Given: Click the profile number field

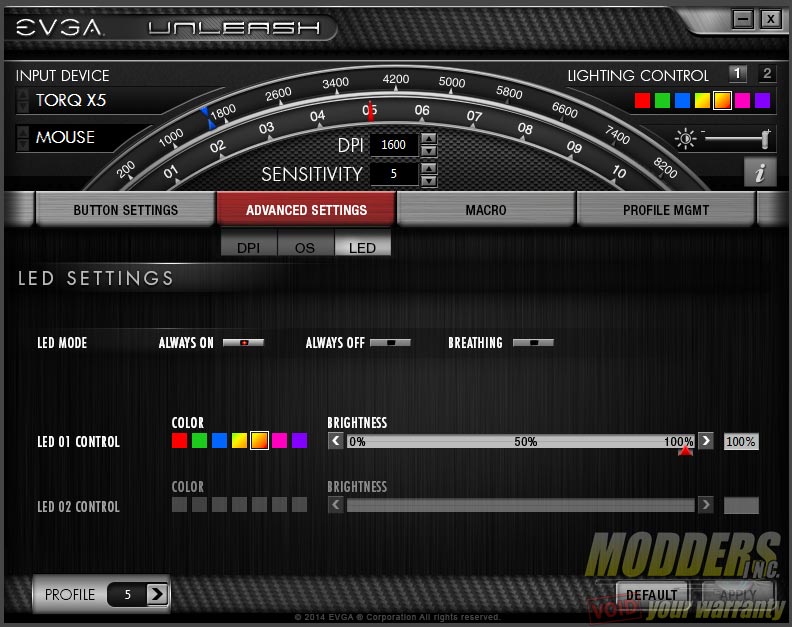Looking at the screenshot, I should [x=127, y=594].
